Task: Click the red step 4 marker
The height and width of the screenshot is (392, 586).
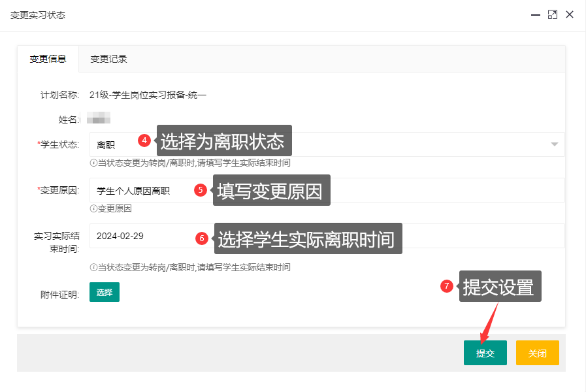Action: 144,140
